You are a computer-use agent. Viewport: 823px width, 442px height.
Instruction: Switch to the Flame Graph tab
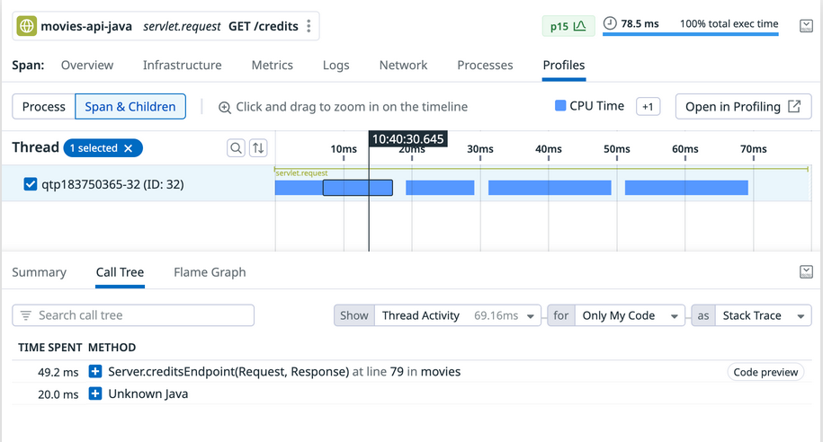[x=209, y=272]
